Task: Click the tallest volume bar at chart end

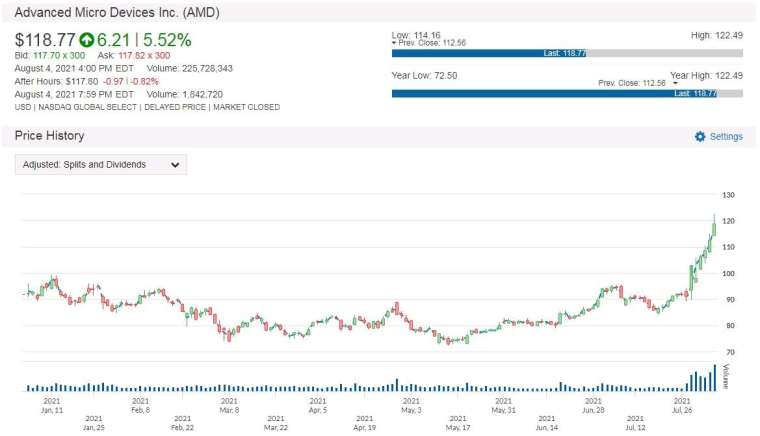Action: pyautogui.click(x=714, y=378)
